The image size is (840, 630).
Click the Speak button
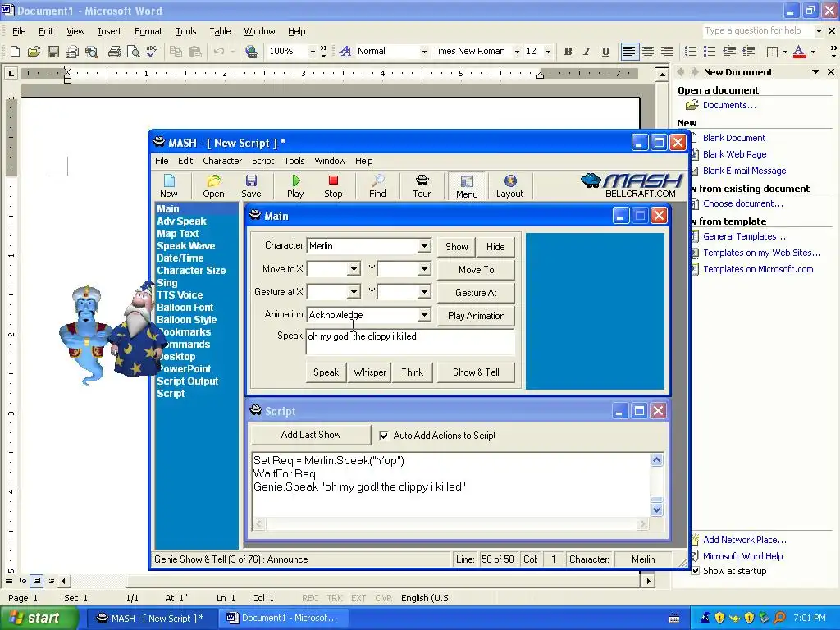pos(326,372)
